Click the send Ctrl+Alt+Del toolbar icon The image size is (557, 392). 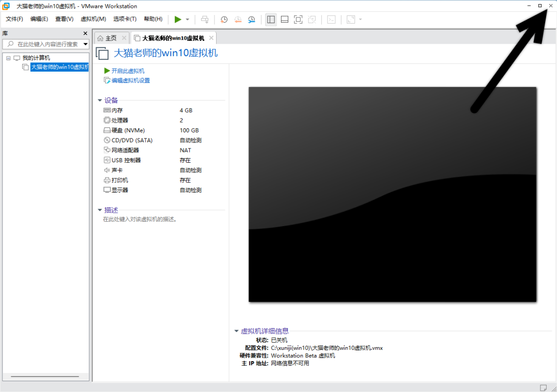pyautogui.click(x=205, y=20)
